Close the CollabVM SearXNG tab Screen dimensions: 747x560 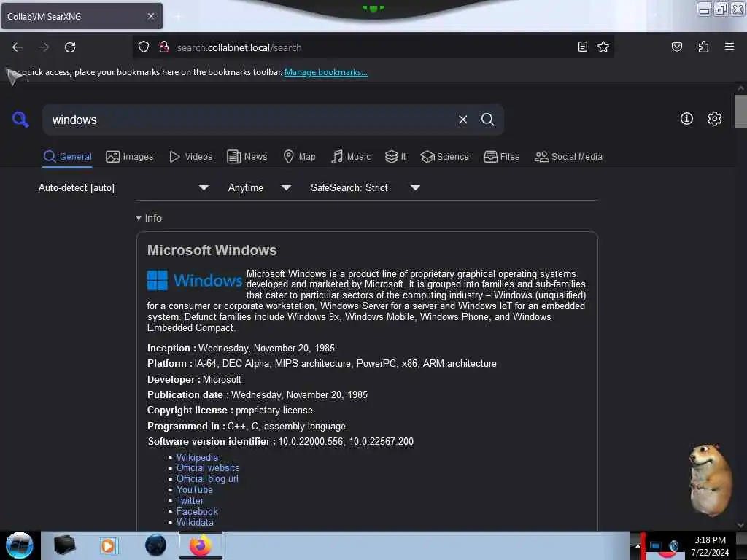[x=150, y=16]
